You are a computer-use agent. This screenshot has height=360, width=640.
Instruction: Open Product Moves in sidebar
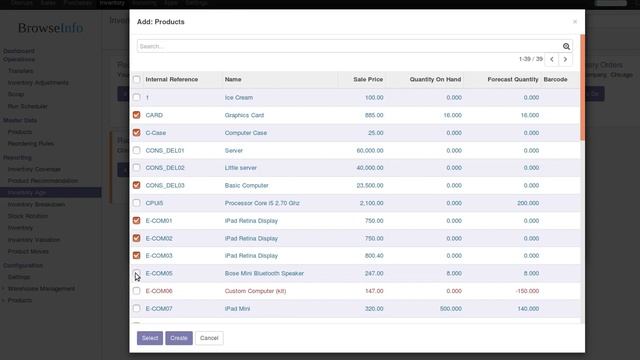coord(28,251)
